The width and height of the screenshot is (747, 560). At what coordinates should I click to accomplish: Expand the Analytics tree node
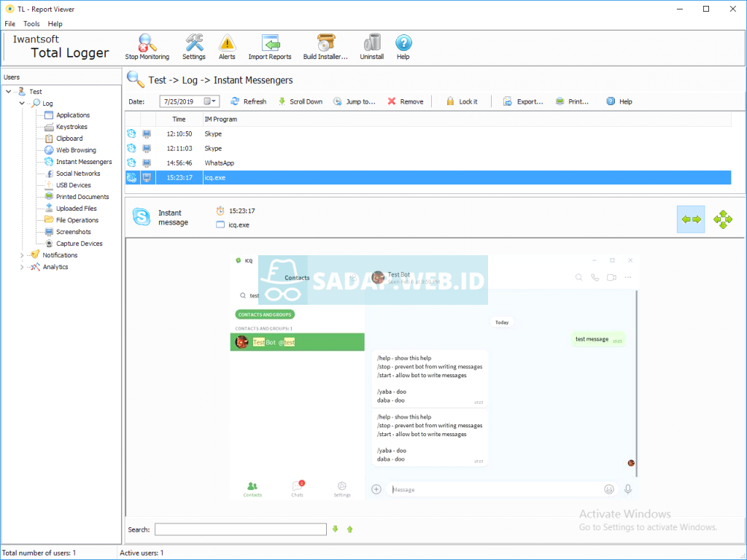point(22,267)
